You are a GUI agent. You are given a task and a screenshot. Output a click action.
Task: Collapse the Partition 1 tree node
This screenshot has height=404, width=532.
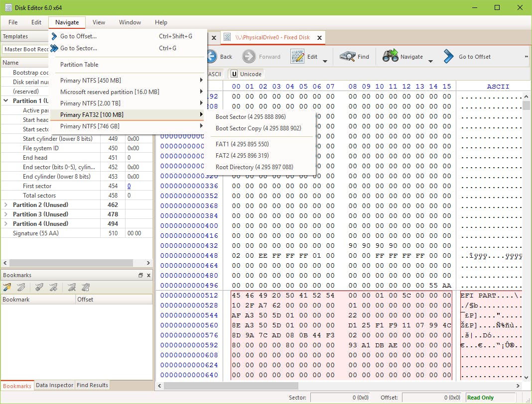pos(6,101)
